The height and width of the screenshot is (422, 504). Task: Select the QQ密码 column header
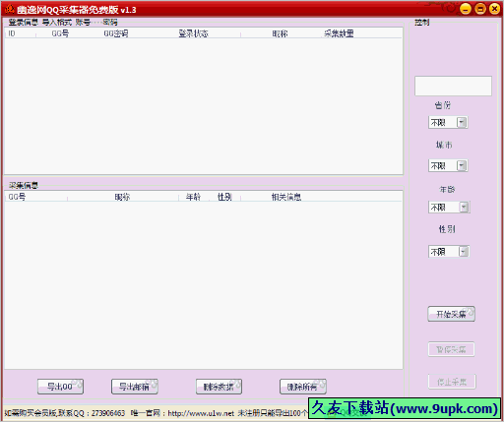coord(116,33)
